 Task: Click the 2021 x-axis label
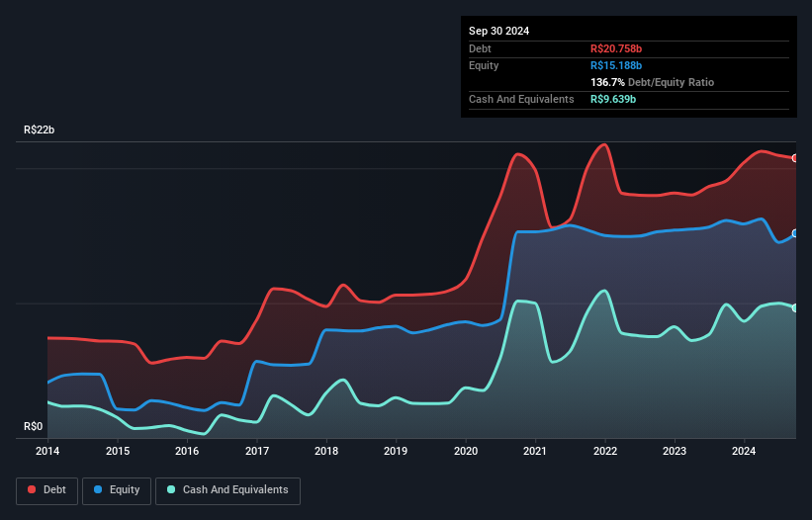[x=535, y=451]
